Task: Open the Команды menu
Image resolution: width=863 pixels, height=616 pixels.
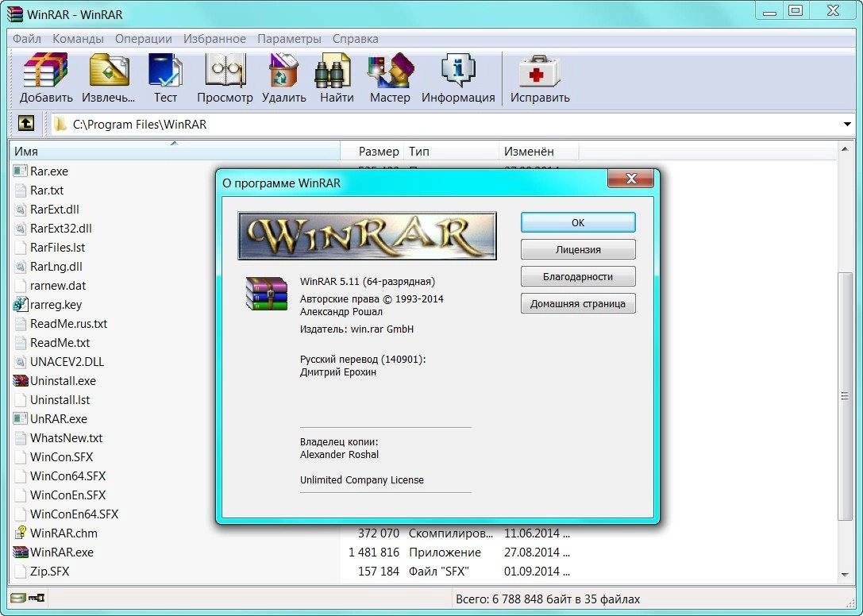Action: pyautogui.click(x=78, y=39)
